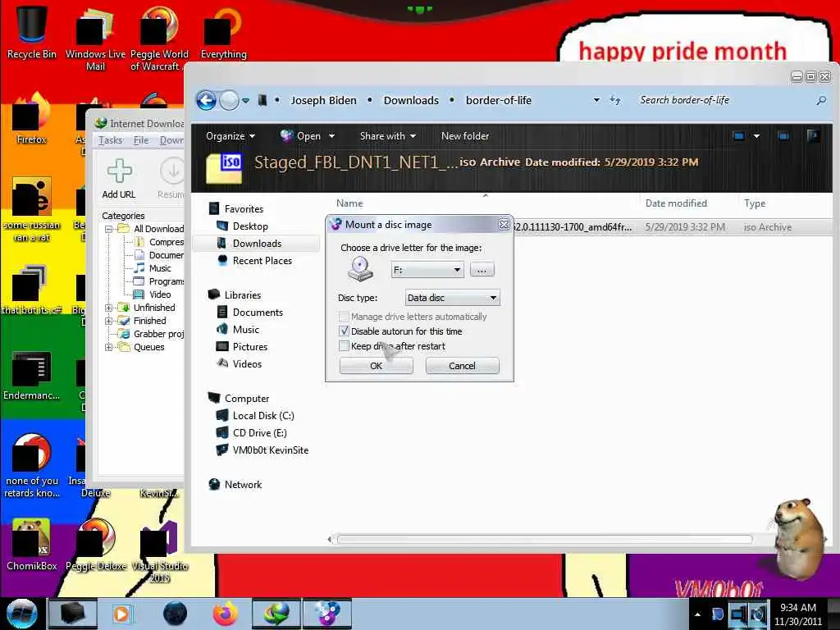This screenshot has height=630, width=840.
Task: Click the change view icon in Explorer toolbar
Action: tap(739, 136)
